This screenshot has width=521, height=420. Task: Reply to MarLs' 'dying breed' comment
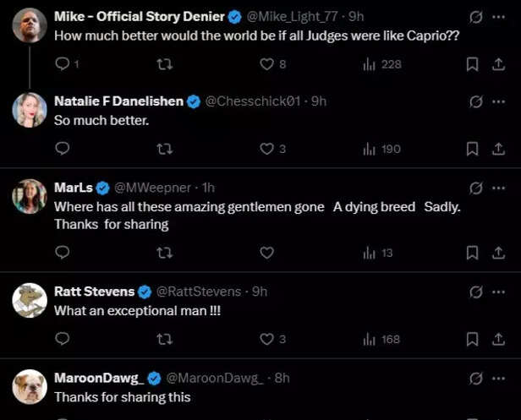(62, 253)
